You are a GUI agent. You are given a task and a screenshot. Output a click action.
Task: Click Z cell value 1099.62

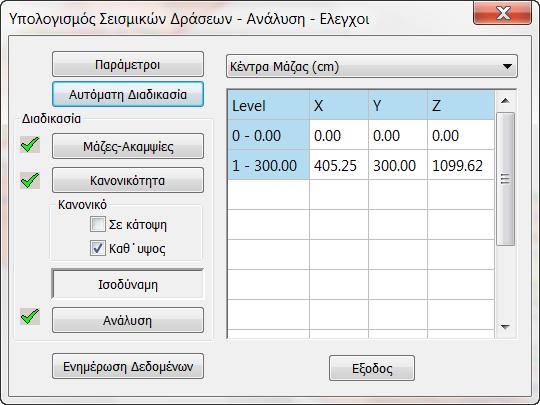tap(461, 165)
